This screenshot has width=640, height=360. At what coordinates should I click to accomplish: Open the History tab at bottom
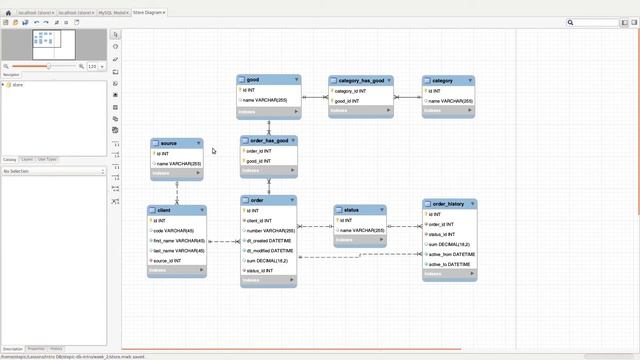tap(56, 349)
